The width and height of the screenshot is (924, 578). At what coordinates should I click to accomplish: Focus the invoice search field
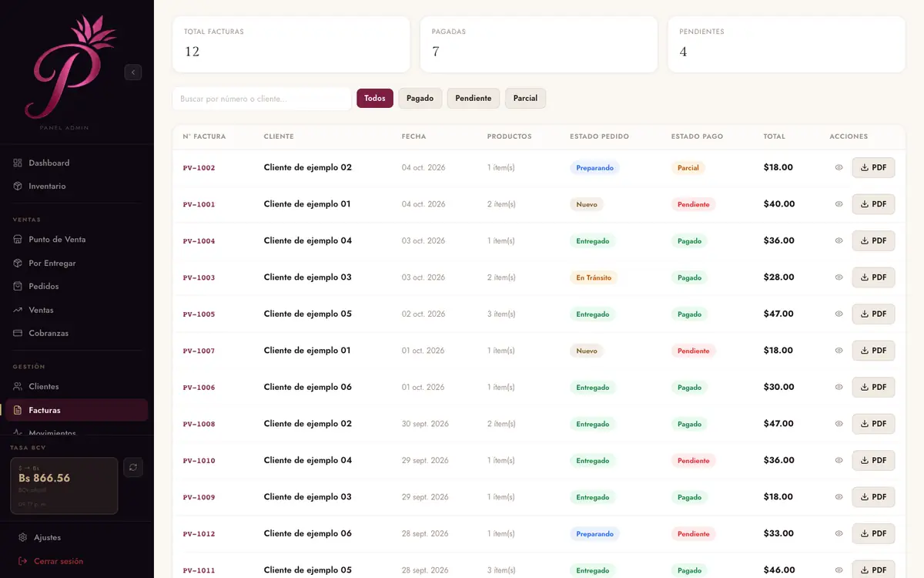coord(262,99)
